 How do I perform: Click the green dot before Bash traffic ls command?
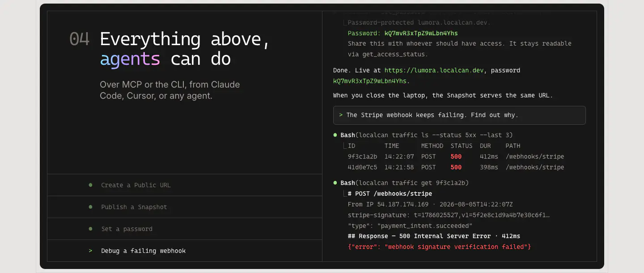tap(335, 135)
